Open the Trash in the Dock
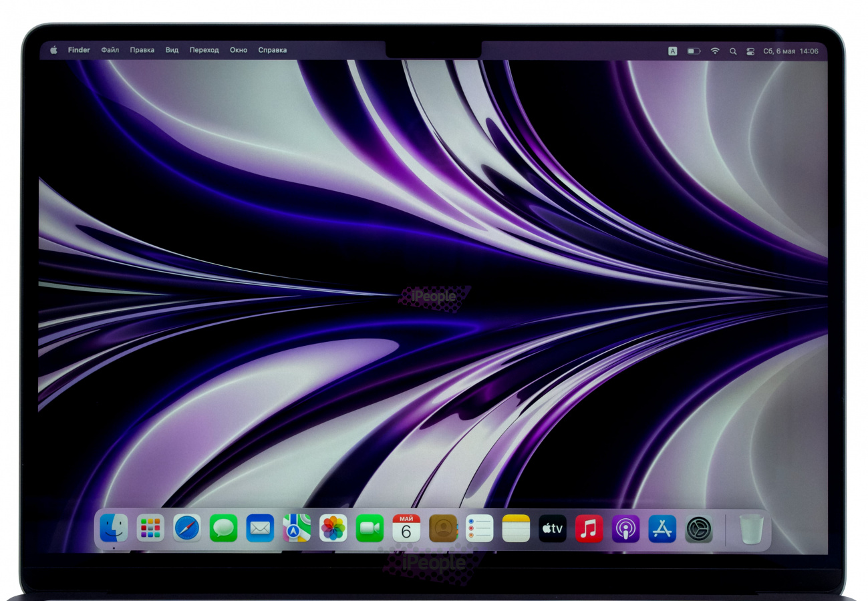The width and height of the screenshot is (868, 601). point(751,528)
